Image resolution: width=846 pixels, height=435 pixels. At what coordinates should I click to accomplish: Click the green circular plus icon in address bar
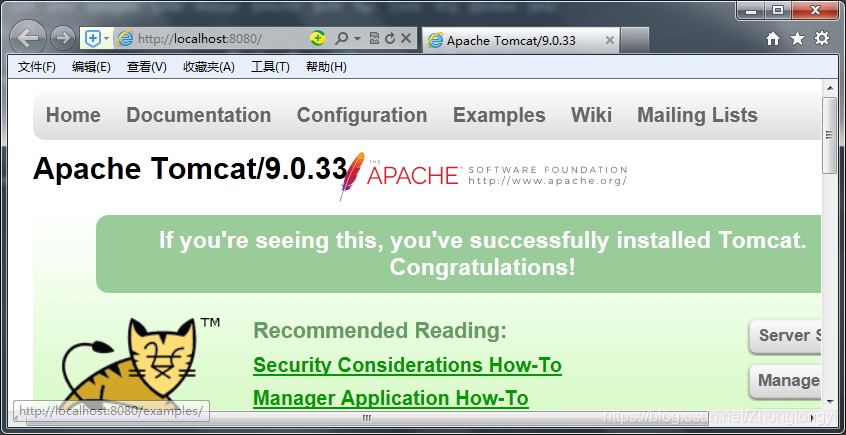coord(318,38)
